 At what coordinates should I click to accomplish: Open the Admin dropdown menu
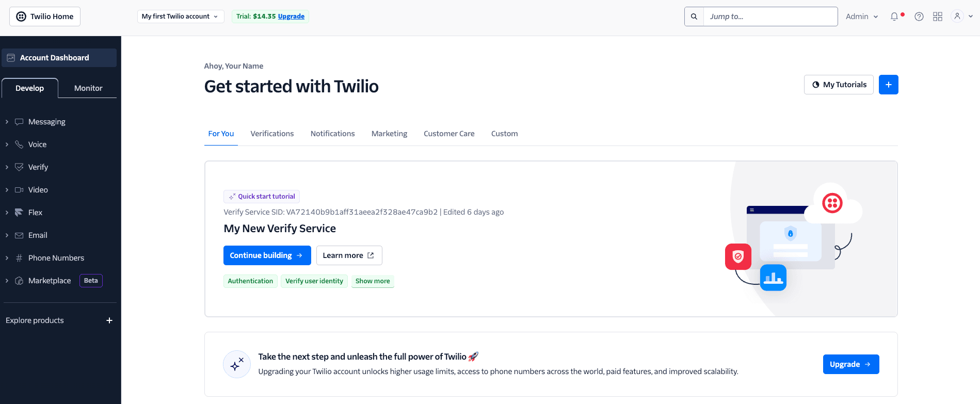(x=860, y=16)
